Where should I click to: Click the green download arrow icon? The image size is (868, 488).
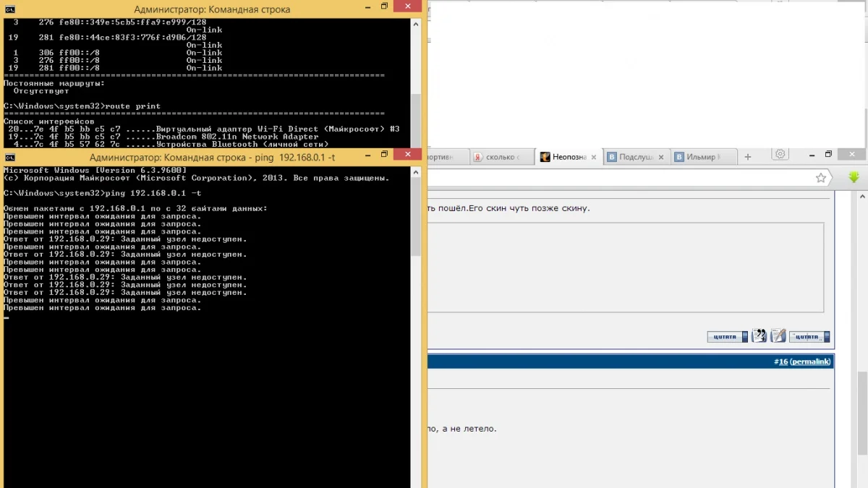tap(854, 177)
